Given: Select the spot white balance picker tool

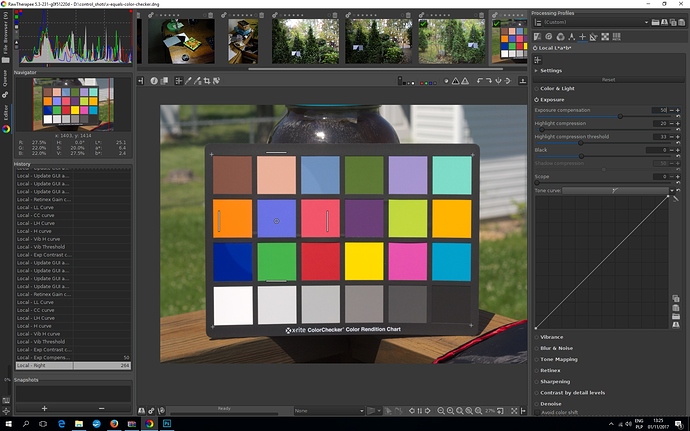Looking at the screenshot, I should [188, 81].
